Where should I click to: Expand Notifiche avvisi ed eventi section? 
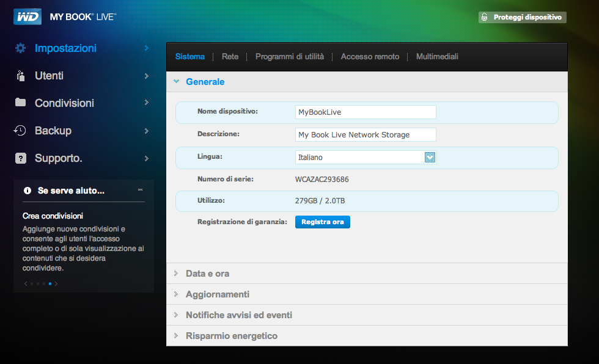[x=238, y=315]
